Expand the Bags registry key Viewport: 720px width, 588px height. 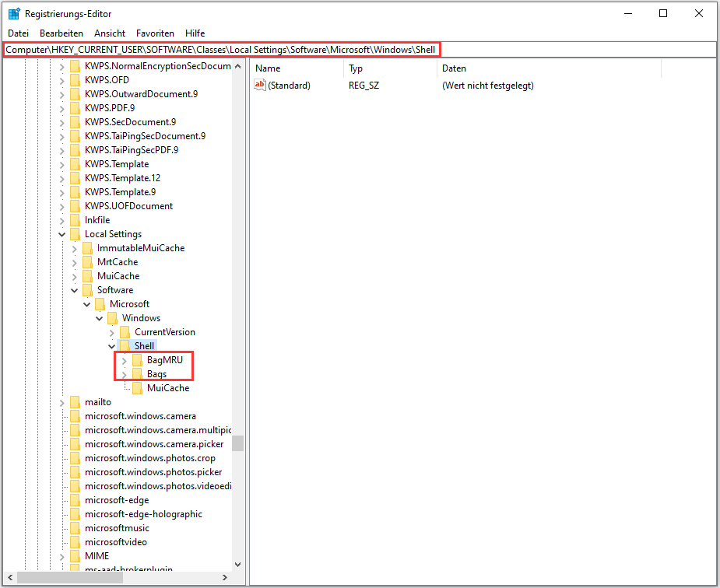pos(124,374)
